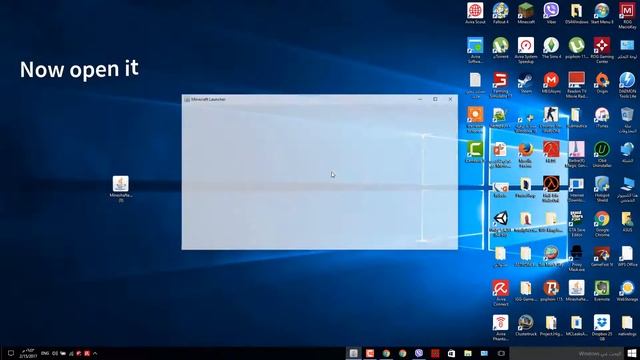Open ROG Gaming Center shortcut
The image size is (640, 360).
coord(602,50)
